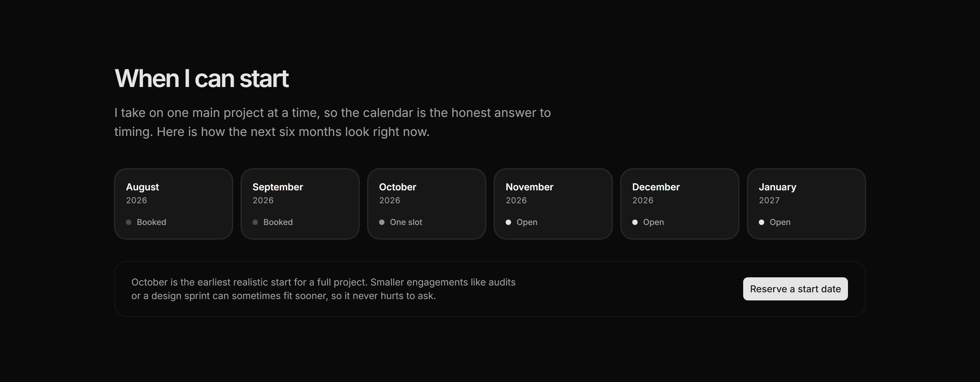Open the October 2026 availability card

point(426,204)
